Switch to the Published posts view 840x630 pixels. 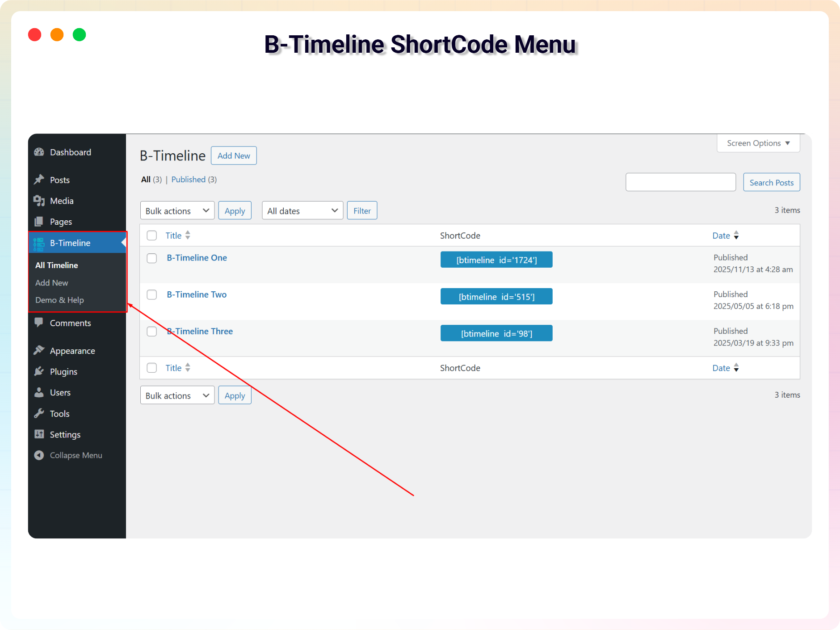[x=188, y=179]
